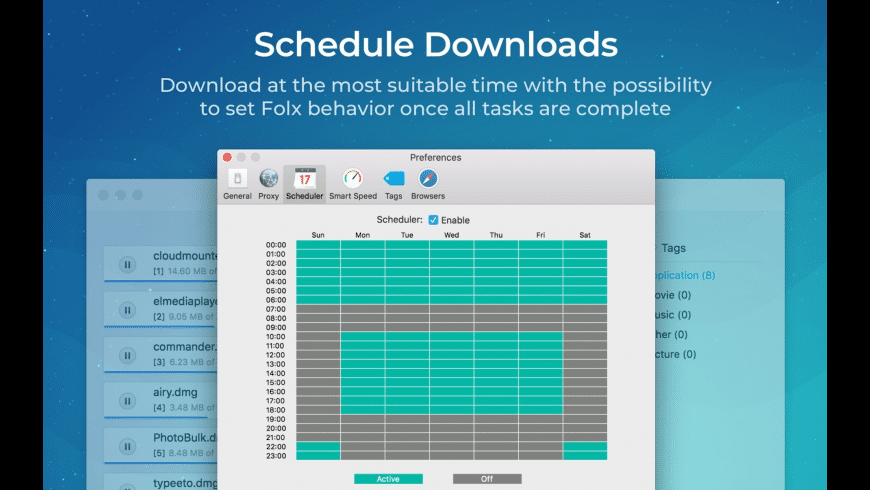Toggle the Friday 18:00 schedule cell
Screen dimensions: 870x490
[x=540, y=410]
